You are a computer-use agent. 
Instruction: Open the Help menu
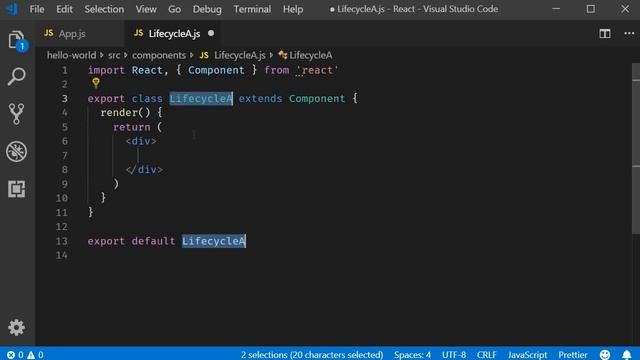pos(293,9)
